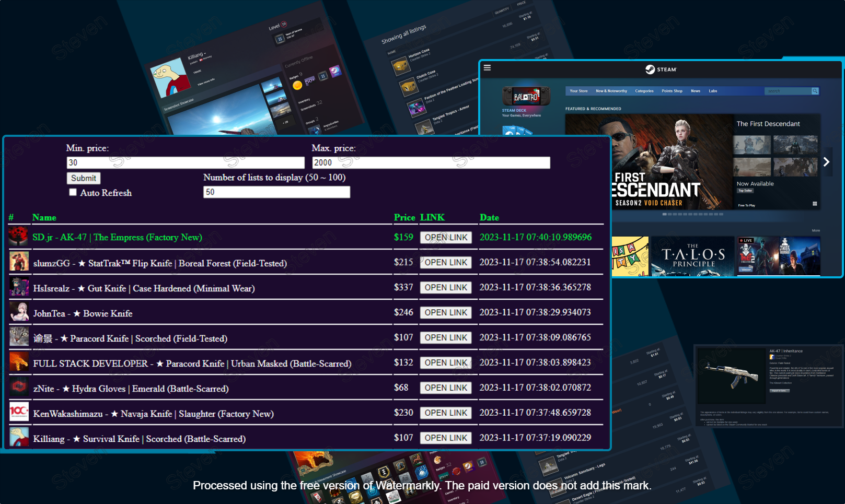Select text 'SD.jr - AK-47 | The Empress (Factory New)'
Viewport: 845px width, 504px height.
coord(117,237)
